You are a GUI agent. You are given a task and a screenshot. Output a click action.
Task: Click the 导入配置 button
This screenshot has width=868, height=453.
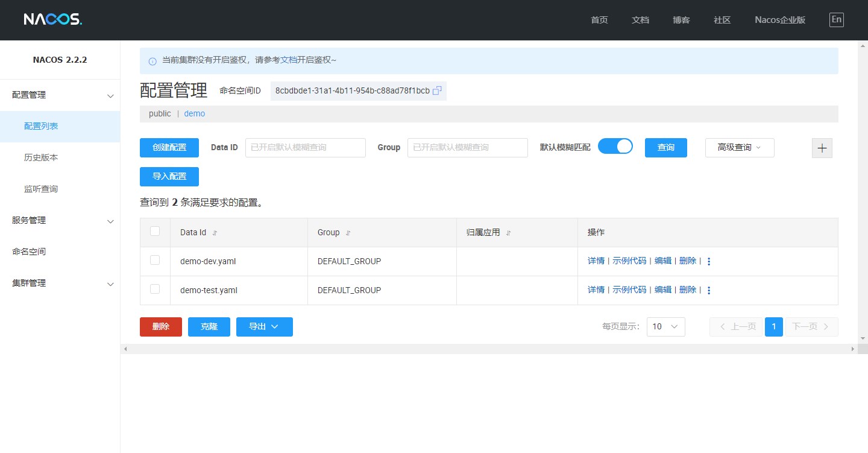(169, 177)
